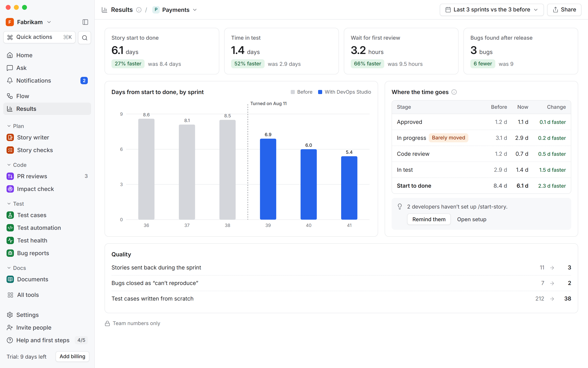Collapse the Test section

pos(15,204)
